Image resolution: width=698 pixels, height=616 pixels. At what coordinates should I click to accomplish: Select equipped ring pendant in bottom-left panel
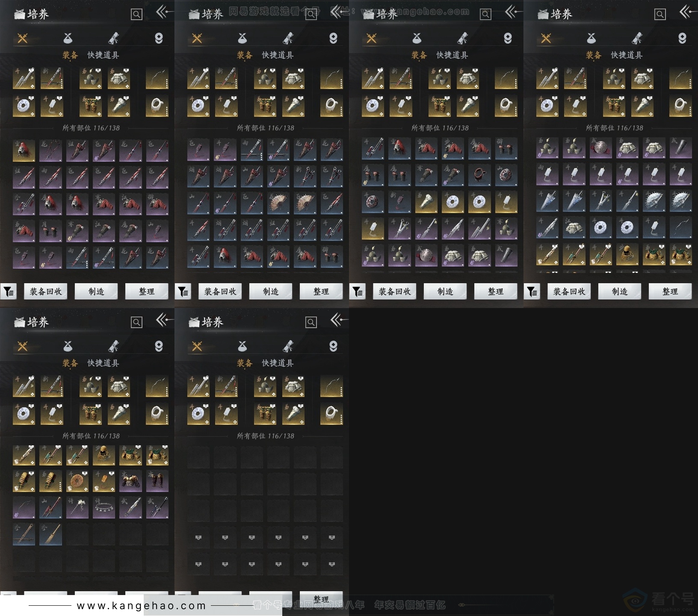pyautogui.click(x=157, y=414)
